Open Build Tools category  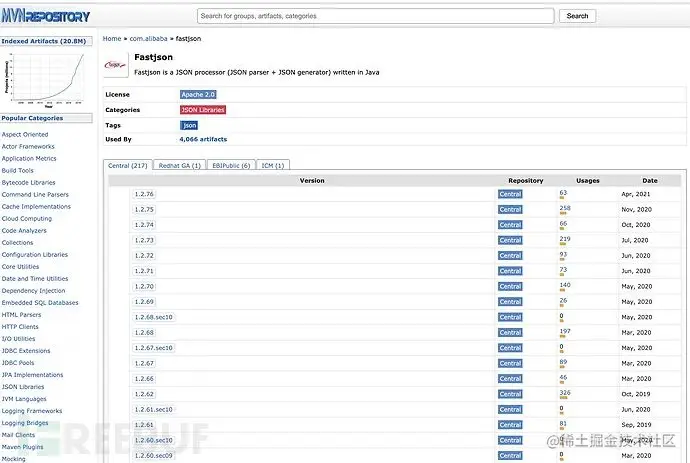pyautogui.click(x=18, y=171)
